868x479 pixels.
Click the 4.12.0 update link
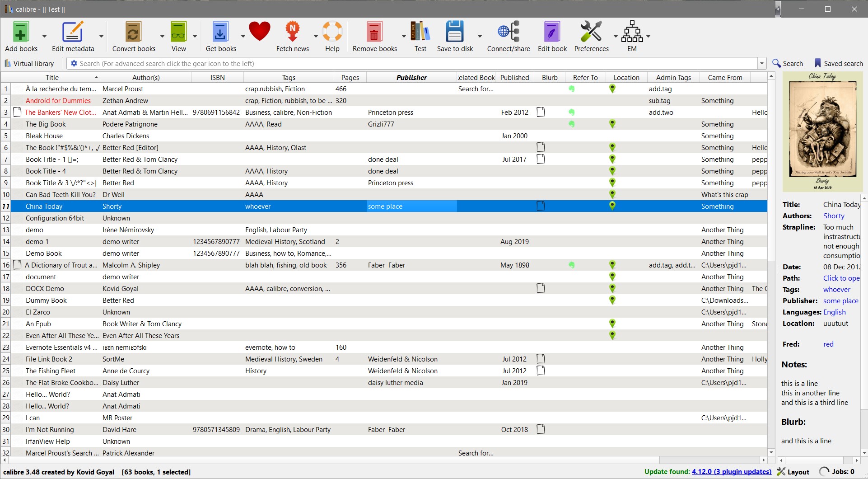(x=731, y=472)
